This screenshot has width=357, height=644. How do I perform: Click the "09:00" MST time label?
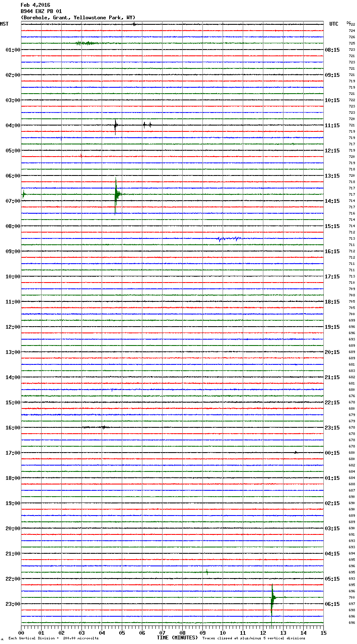coord(13,251)
